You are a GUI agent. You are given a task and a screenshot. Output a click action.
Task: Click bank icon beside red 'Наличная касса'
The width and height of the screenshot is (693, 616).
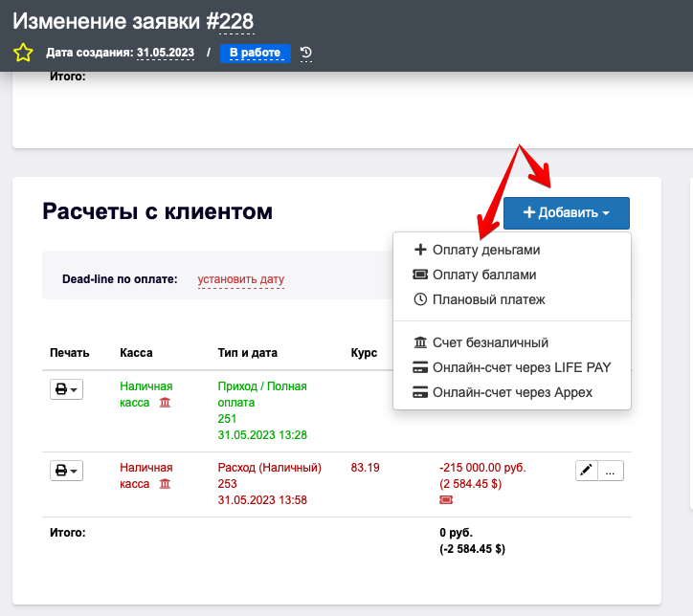[x=165, y=484]
